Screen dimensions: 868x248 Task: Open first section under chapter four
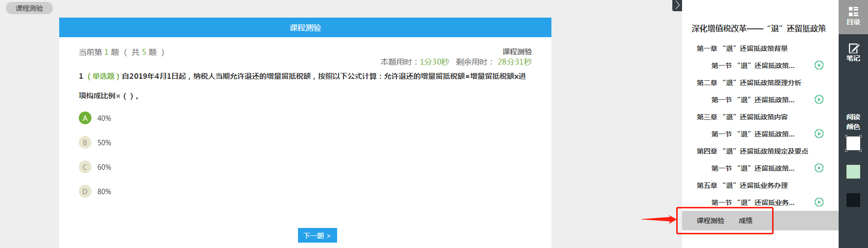pos(753,168)
